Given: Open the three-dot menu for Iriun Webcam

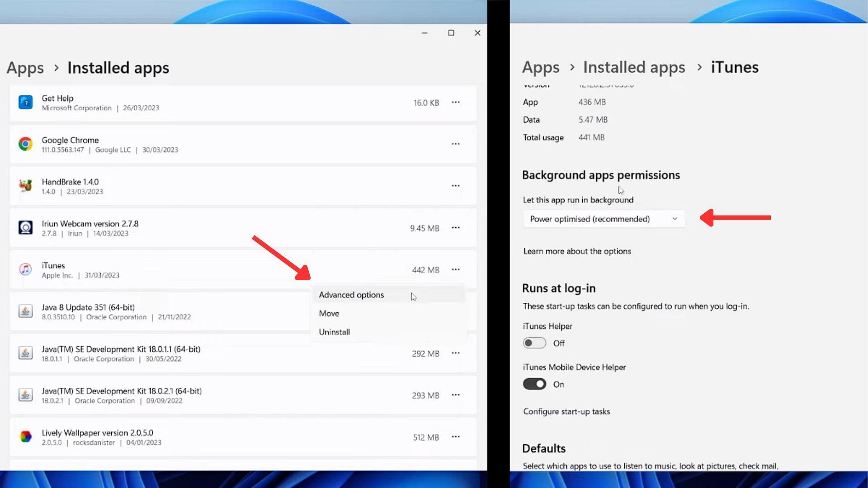Looking at the screenshot, I should (x=456, y=228).
